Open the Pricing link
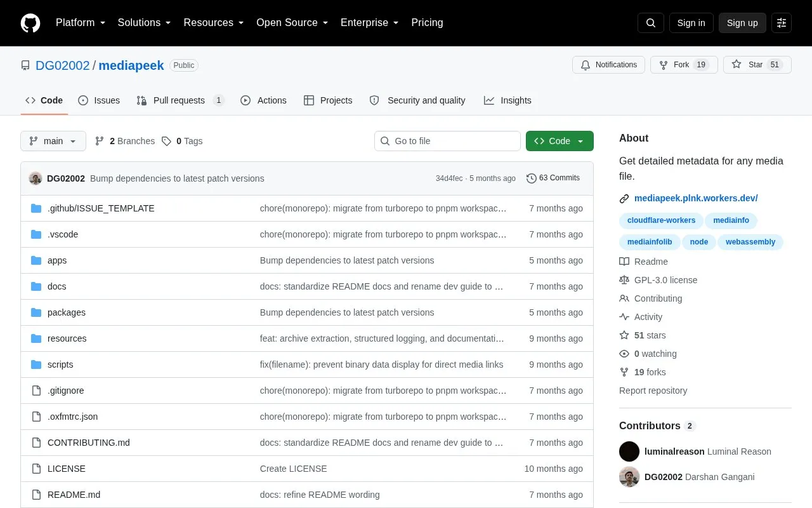The height and width of the screenshot is (508, 812). coord(427,23)
